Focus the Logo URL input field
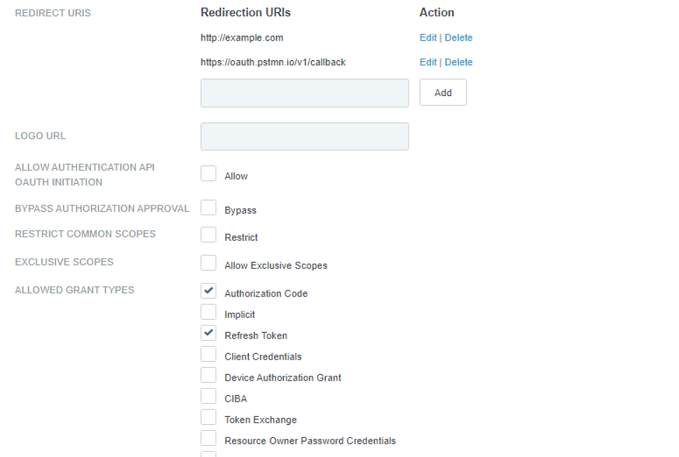The image size is (679, 457). pos(304,136)
